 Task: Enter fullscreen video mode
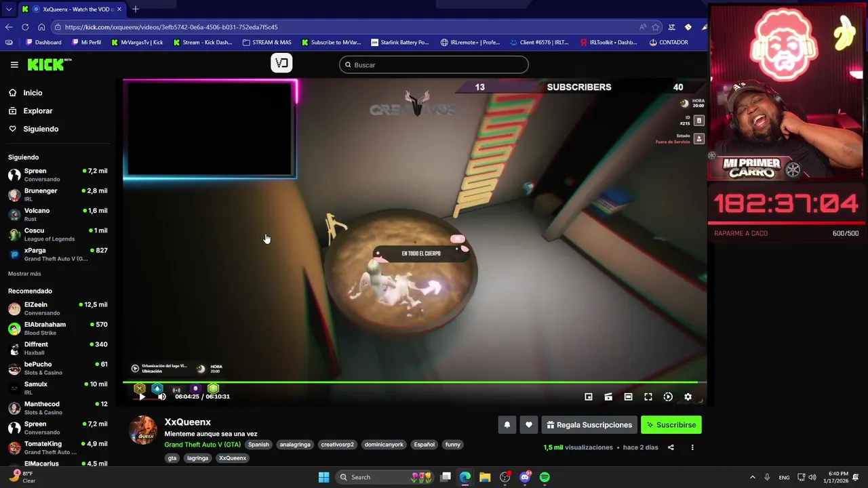tap(648, 396)
